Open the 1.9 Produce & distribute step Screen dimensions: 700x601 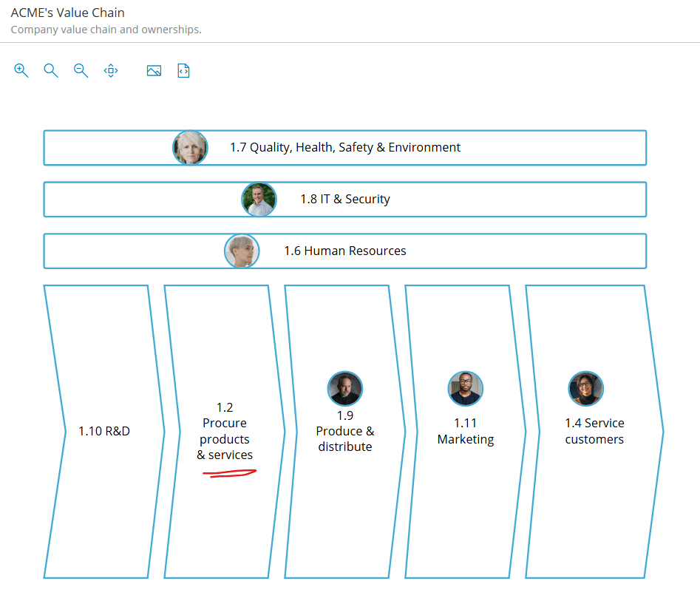coord(345,432)
